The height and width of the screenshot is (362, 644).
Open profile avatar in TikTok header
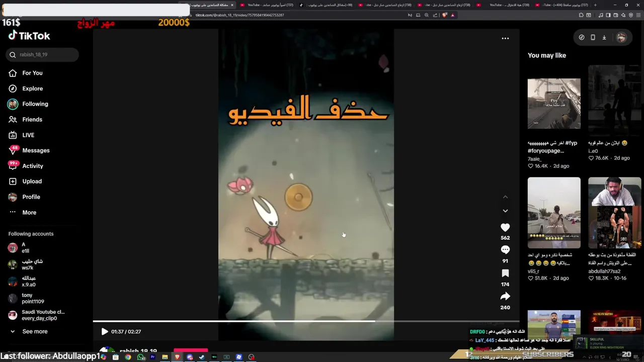(621, 38)
